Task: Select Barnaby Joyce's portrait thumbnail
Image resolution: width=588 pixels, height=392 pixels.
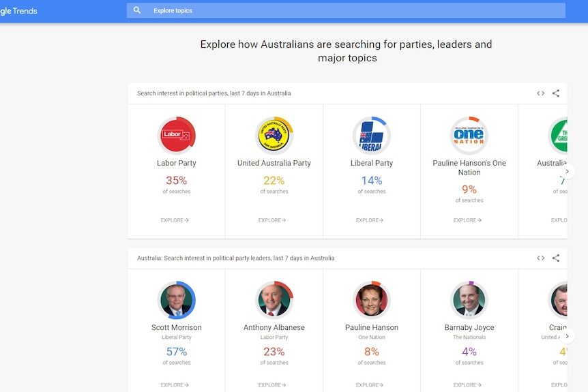Action: (x=469, y=300)
